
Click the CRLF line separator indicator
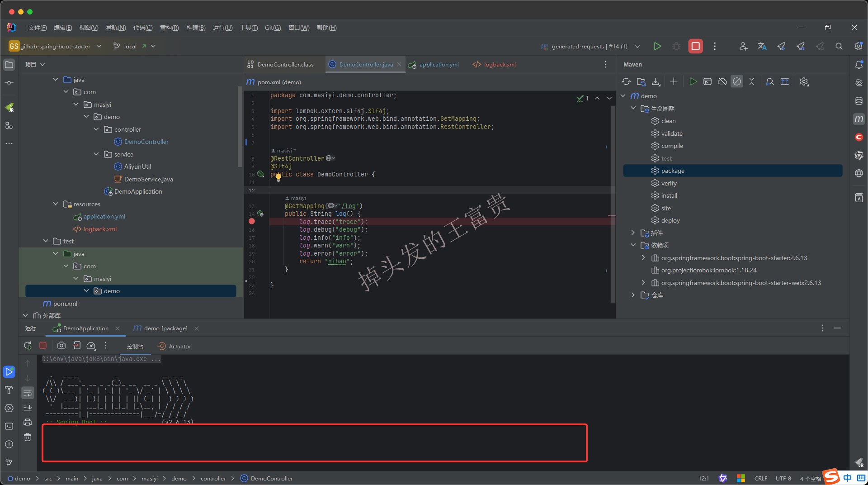click(x=760, y=478)
